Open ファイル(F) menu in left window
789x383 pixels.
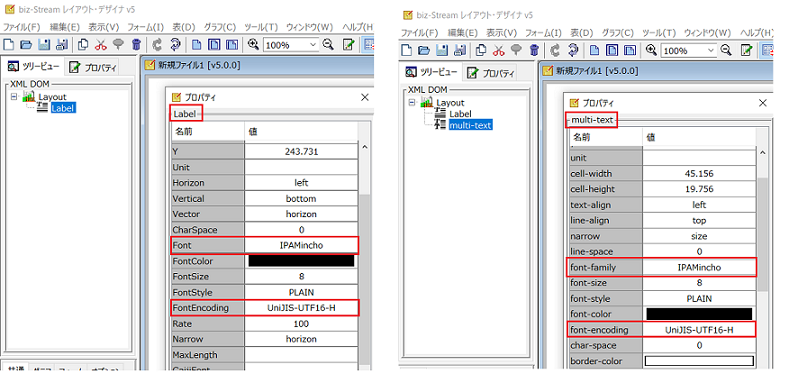pyautogui.click(x=22, y=27)
